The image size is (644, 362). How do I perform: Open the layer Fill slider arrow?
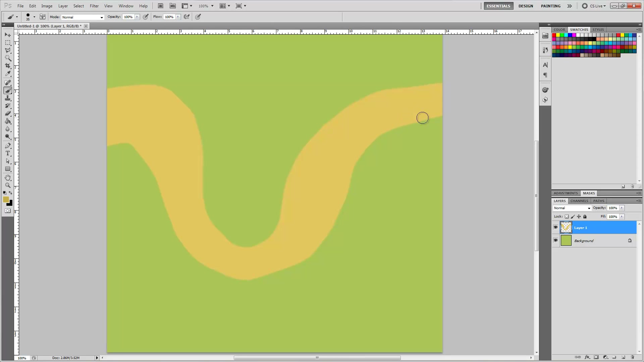click(622, 217)
